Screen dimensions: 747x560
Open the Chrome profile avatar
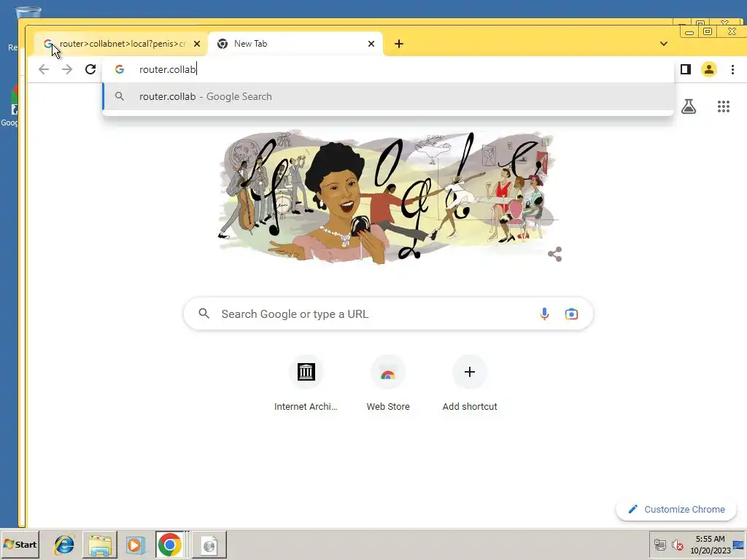coord(709,69)
